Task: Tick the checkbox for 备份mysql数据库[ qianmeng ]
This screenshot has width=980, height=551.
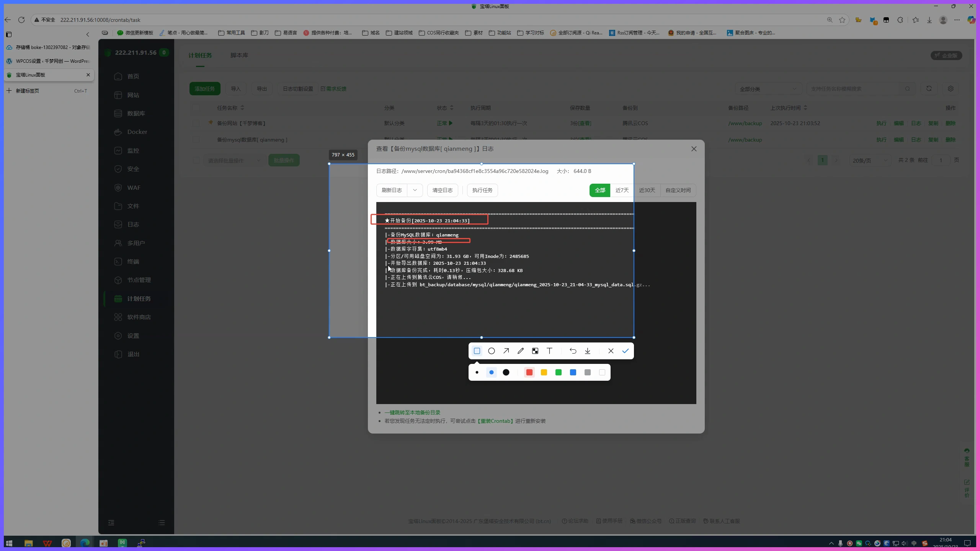Action: (x=196, y=140)
